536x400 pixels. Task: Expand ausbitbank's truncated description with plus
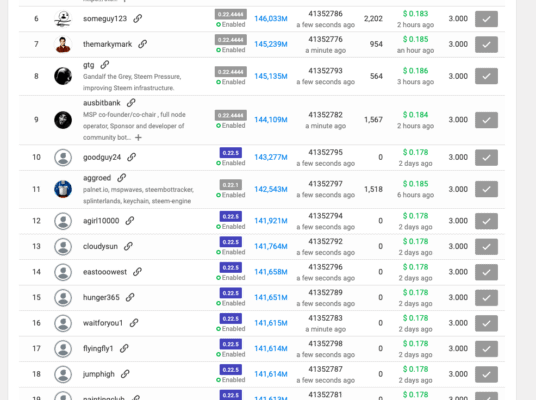coord(138,137)
